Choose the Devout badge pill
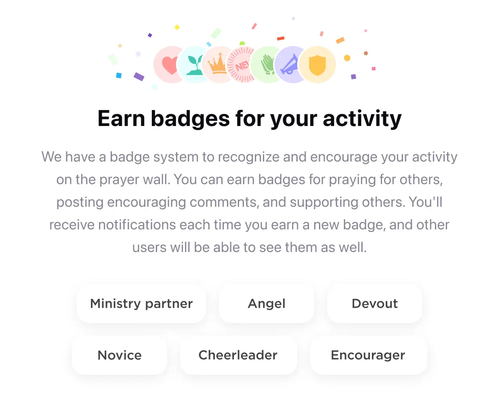Viewport: 504px width, 420px height. [x=375, y=303]
